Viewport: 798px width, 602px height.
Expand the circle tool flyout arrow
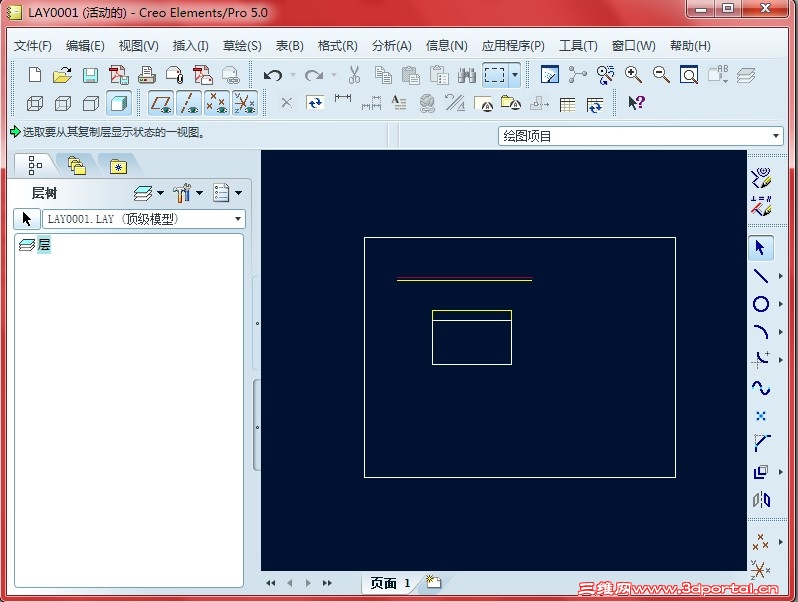(x=781, y=304)
